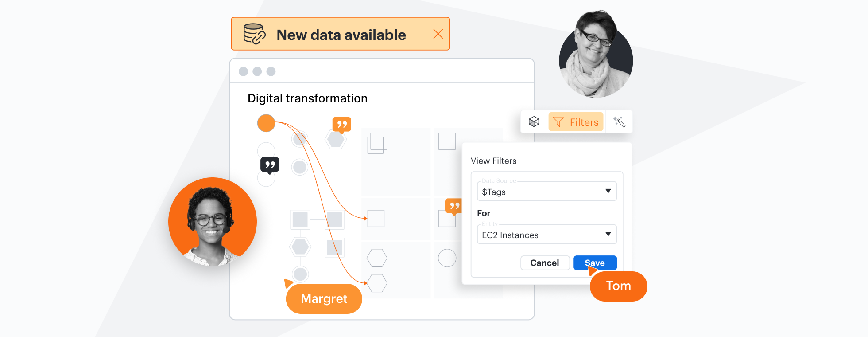Select the orange circle start node
Screen dimensions: 868x337
(x=266, y=123)
